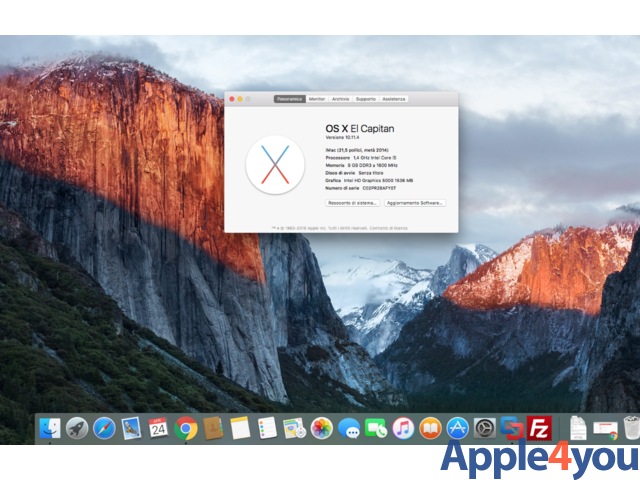640x480 pixels.
Task: Open Maps icon in the Dock
Action: tap(294, 428)
